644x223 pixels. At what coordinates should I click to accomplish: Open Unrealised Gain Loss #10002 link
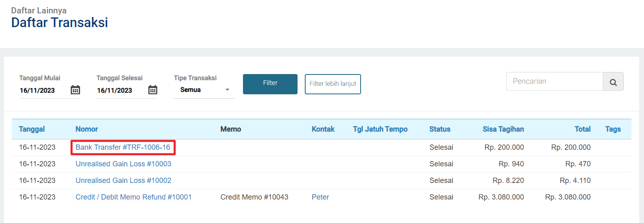(x=123, y=181)
